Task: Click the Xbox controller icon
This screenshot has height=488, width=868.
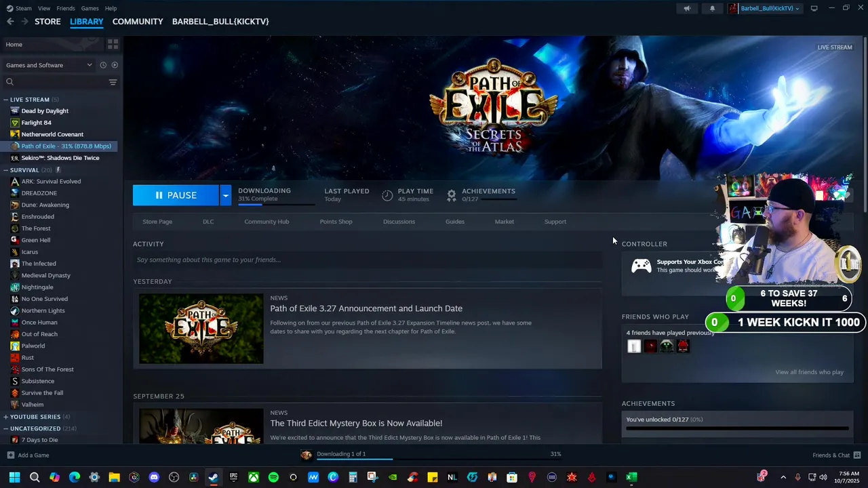Action: [x=642, y=266]
